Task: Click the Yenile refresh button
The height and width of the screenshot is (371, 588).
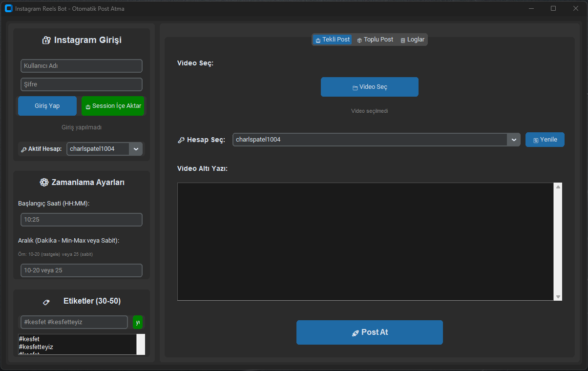Action: (545, 139)
